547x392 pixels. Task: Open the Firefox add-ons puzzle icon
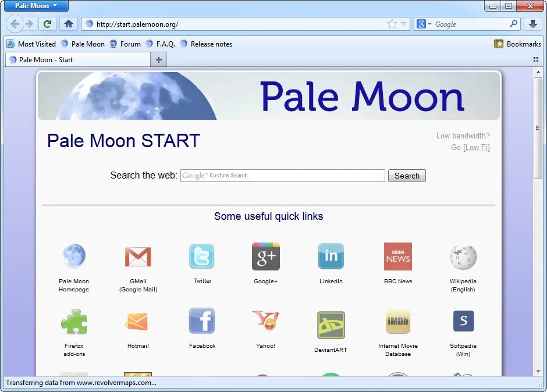pos(74,322)
